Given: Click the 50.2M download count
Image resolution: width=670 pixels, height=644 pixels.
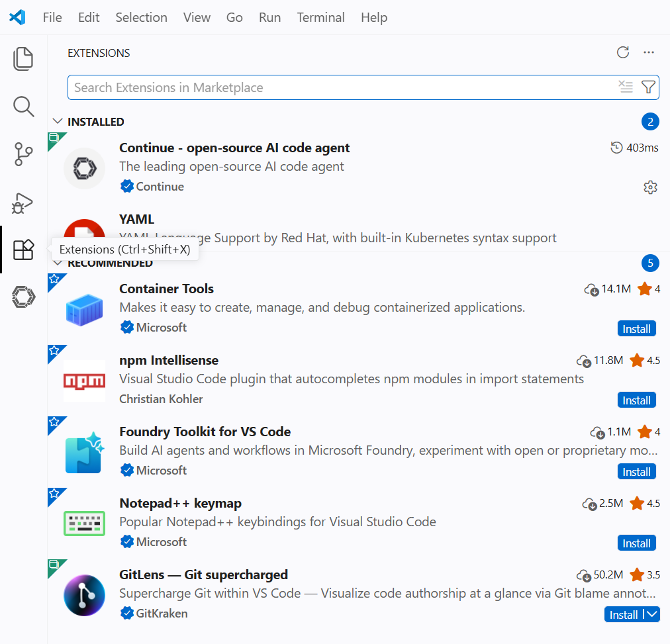Looking at the screenshot, I should 608,575.
